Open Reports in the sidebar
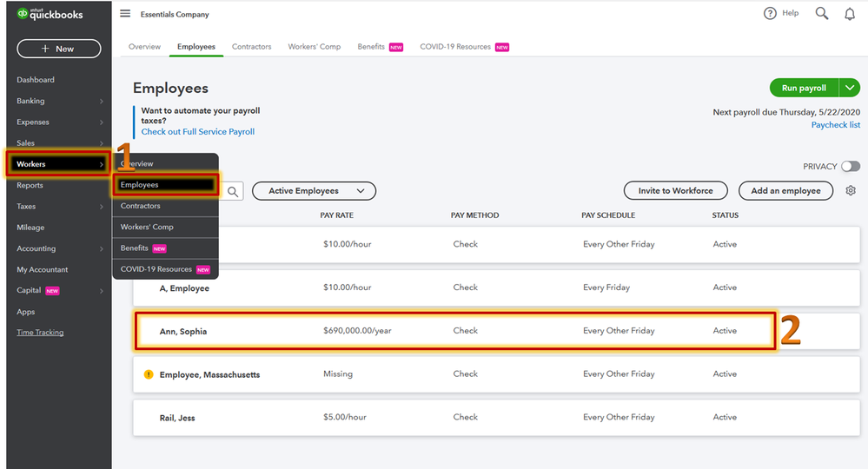868x469 pixels. point(30,185)
